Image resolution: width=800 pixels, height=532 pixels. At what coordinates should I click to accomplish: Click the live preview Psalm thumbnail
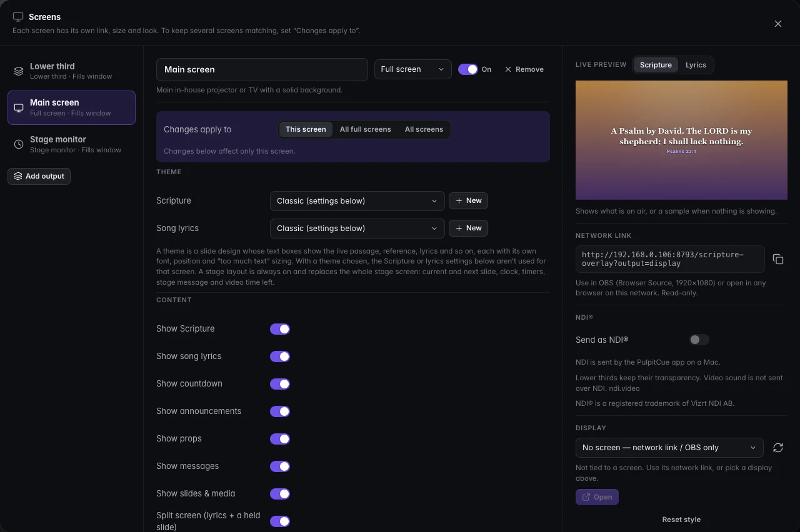(x=681, y=140)
